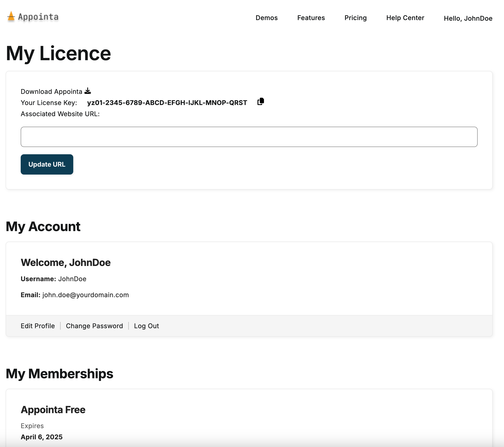Open the Demos menu item
The image size is (504, 447).
click(266, 18)
